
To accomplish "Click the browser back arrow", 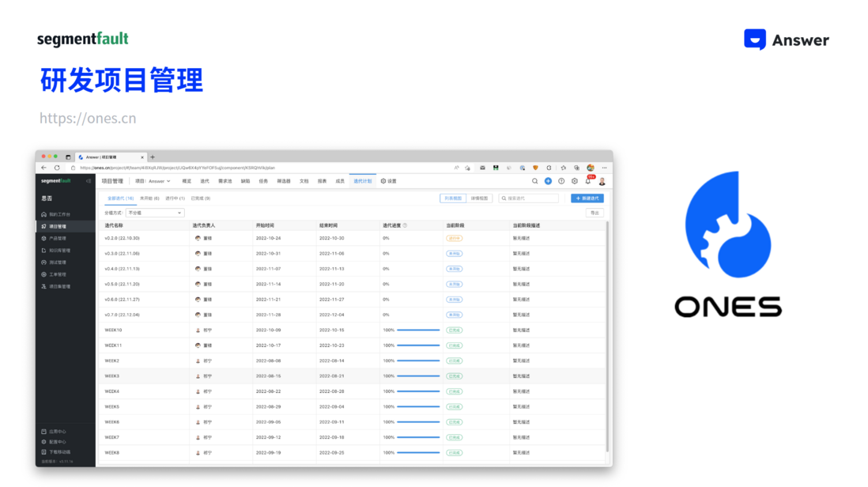I will 43,168.
